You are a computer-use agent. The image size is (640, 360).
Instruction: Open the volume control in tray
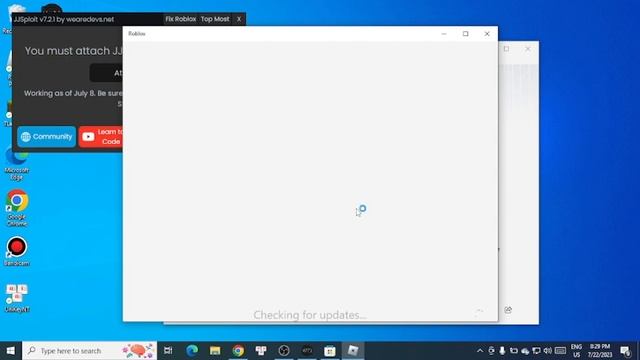548,351
